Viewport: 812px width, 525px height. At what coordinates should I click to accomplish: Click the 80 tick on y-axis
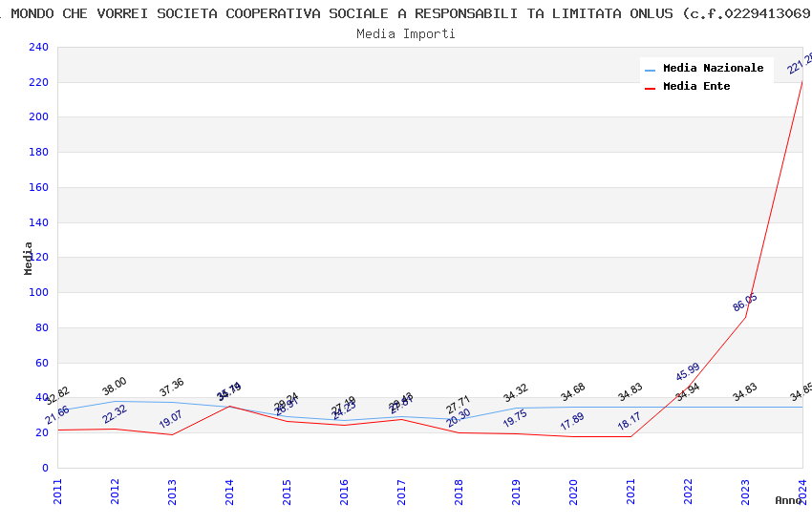click(x=42, y=327)
